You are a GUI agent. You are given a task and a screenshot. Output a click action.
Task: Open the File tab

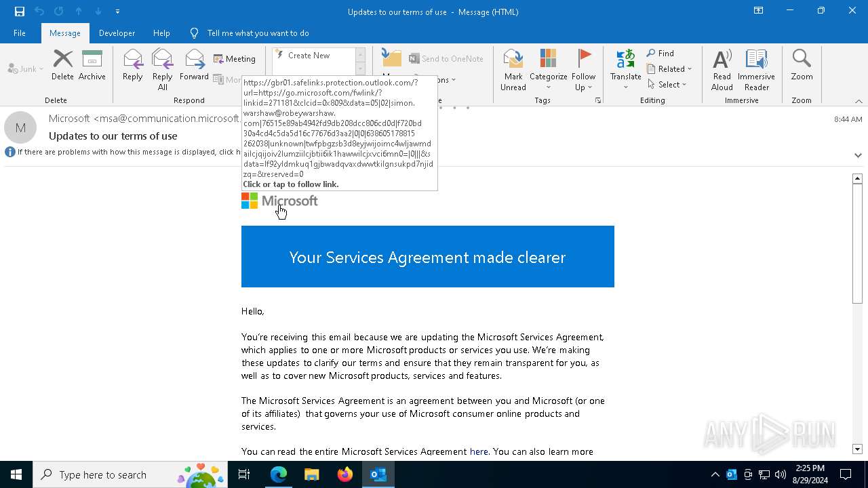[20, 33]
